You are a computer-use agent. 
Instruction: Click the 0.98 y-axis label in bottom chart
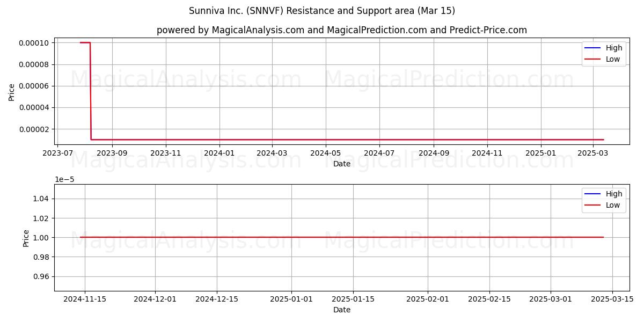point(42,257)
